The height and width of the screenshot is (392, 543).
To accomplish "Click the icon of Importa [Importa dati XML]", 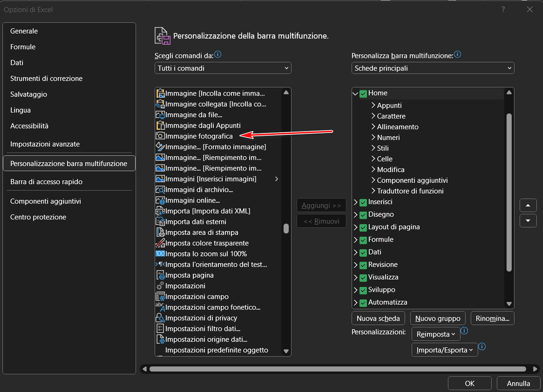I will 160,211.
